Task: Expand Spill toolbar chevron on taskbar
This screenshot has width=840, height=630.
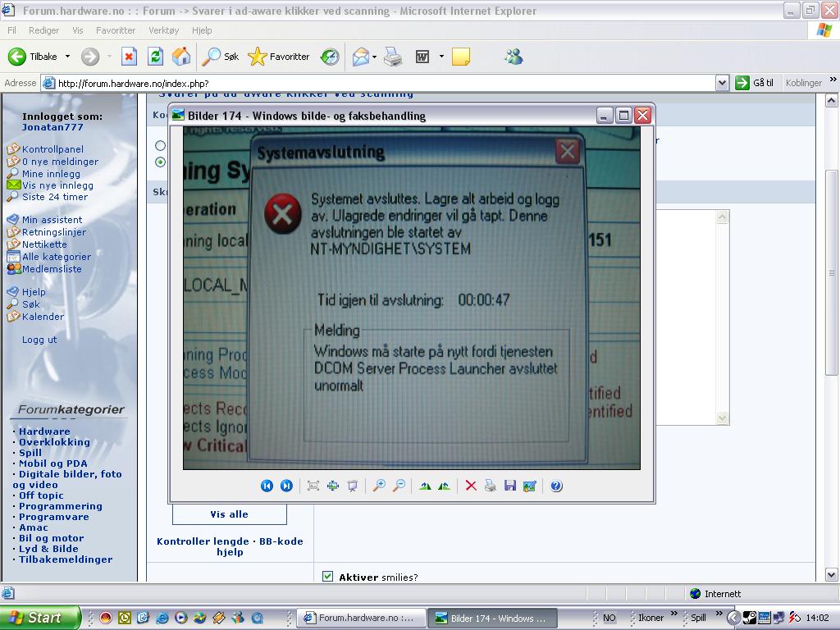Action: (x=719, y=614)
